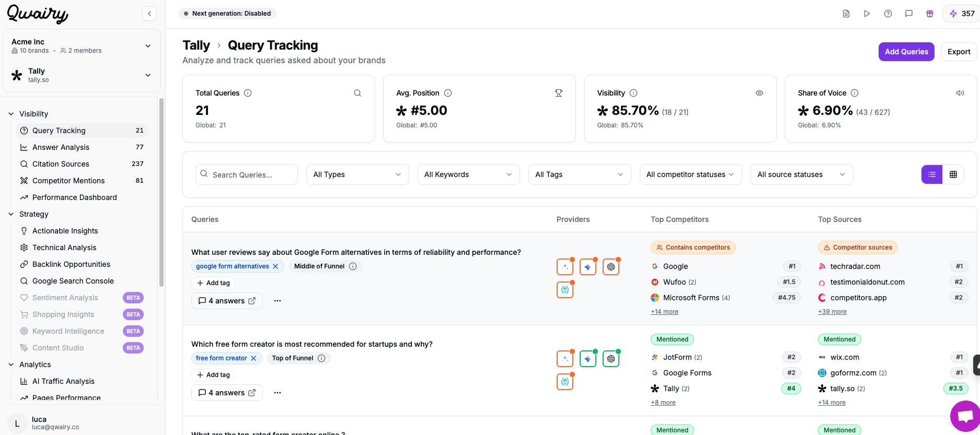
Task: Switch to list view layout
Action: pyautogui.click(x=932, y=174)
